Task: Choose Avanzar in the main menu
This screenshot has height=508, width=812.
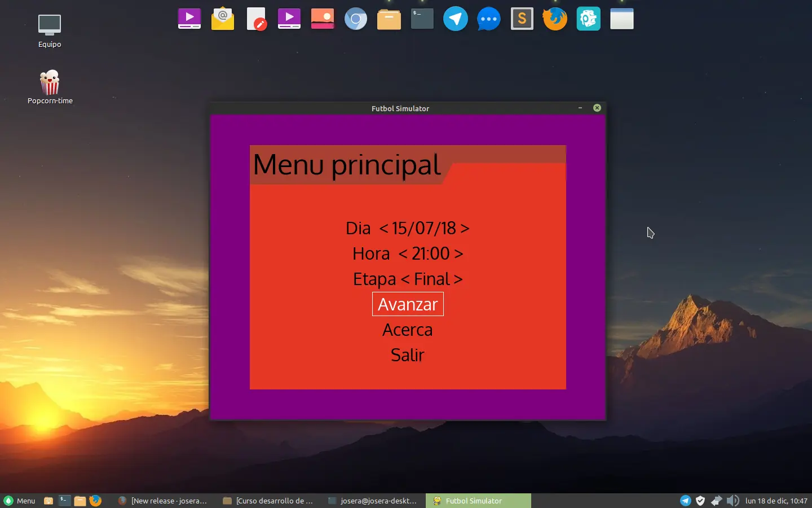Action: point(408,304)
